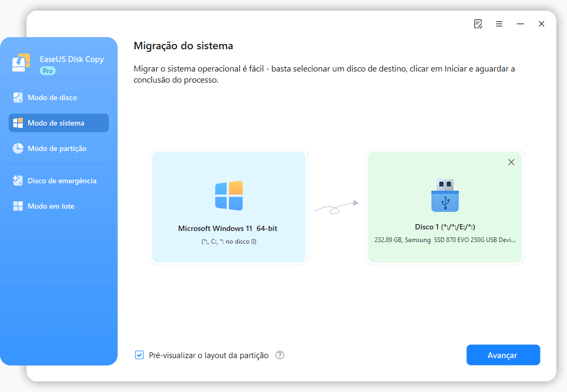Select the Modo de disco sidebar icon
Screen dimensions: 567x392
tap(17, 97)
